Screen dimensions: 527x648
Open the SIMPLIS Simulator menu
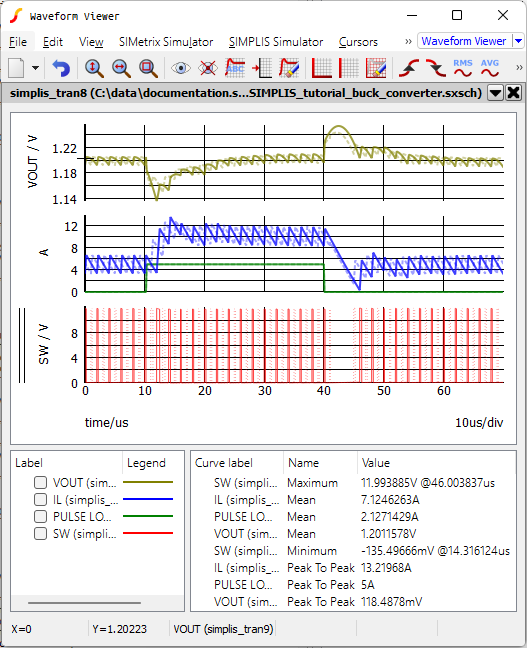click(x=276, y=42)
